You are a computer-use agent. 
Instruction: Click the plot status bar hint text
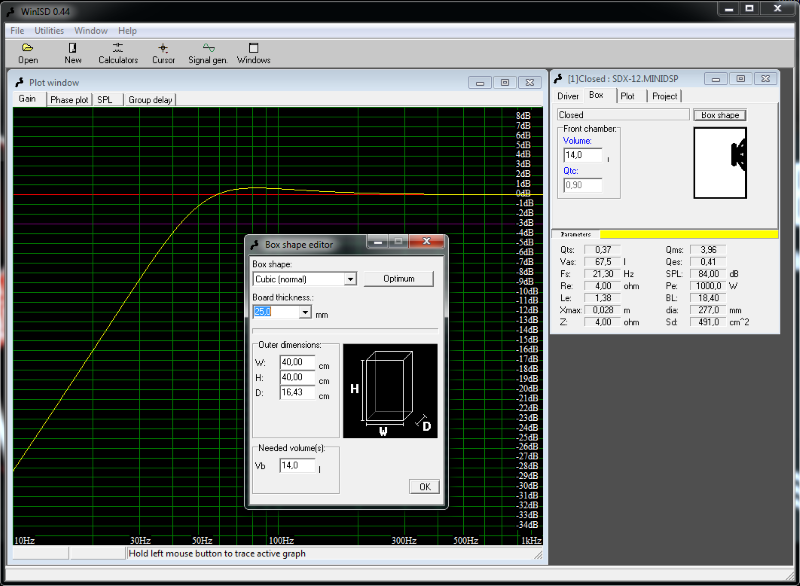click(x=217, y=553)
